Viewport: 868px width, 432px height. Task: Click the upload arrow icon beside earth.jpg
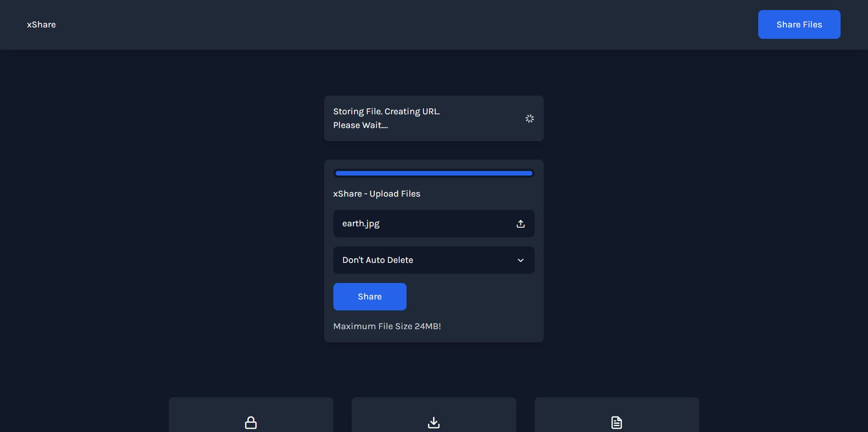(x=520, y=224)
